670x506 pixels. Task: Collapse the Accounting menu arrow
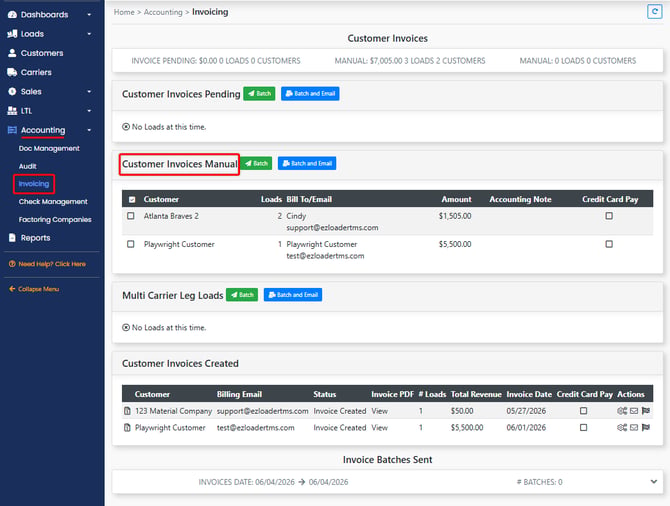pyautogui.click(x=89, y=130)
